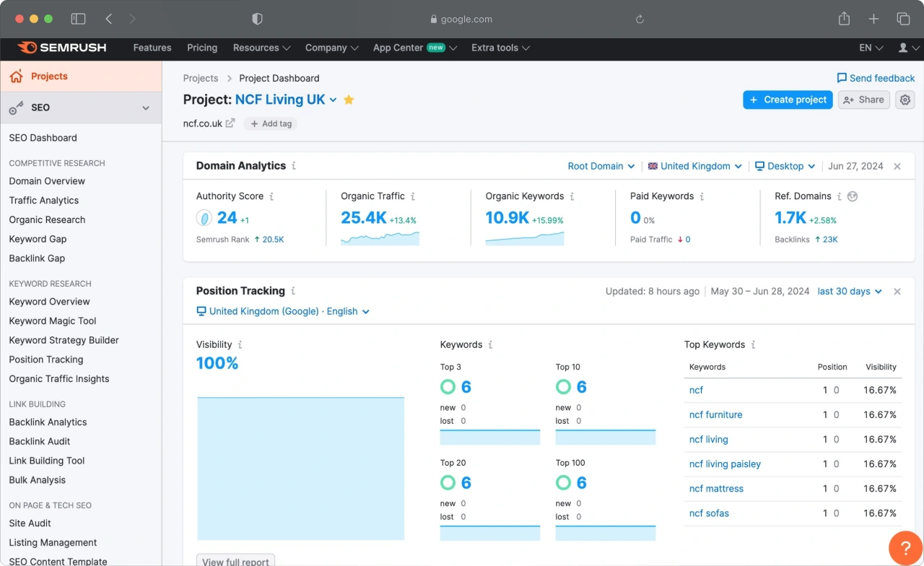Click Safari share icon
Image resolution: width=924 pixels, height=566 pixels.
tap(844, 19)
